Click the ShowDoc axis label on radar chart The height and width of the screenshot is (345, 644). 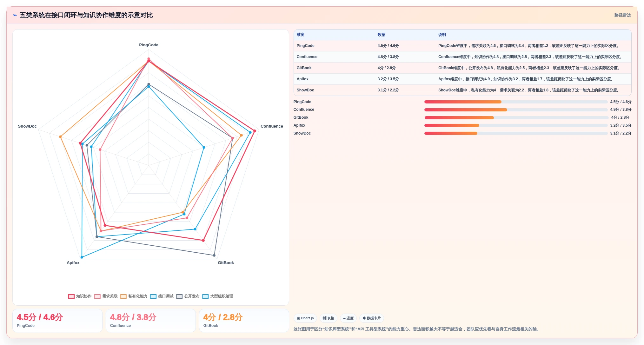27,126
